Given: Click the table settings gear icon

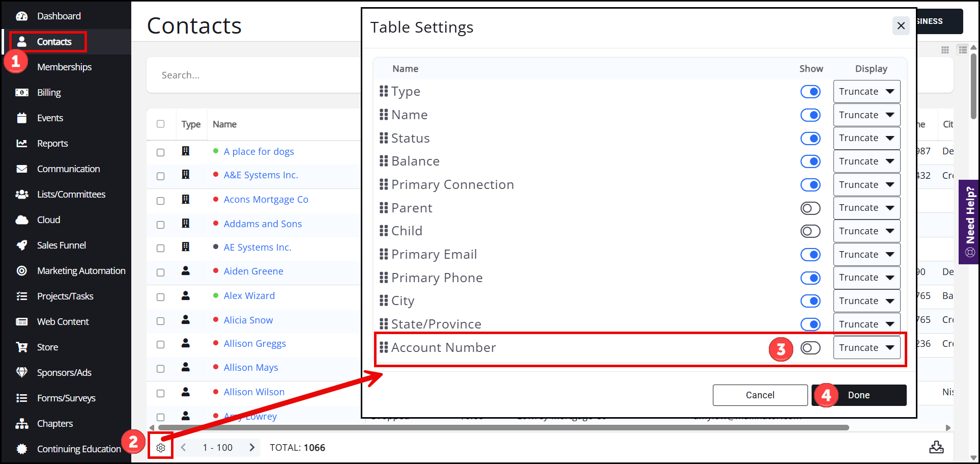Looking at the screenshot, I should (x=161, y=448).
